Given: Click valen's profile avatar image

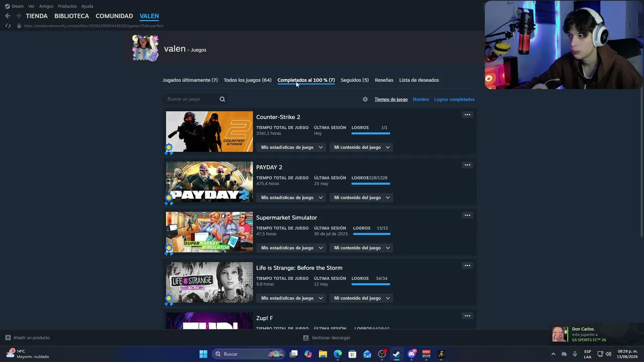Looking at the screenshot, I should [145, 48].
